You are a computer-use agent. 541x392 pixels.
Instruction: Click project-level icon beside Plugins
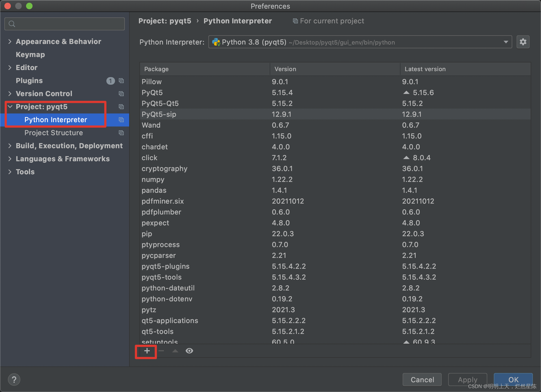121,81
